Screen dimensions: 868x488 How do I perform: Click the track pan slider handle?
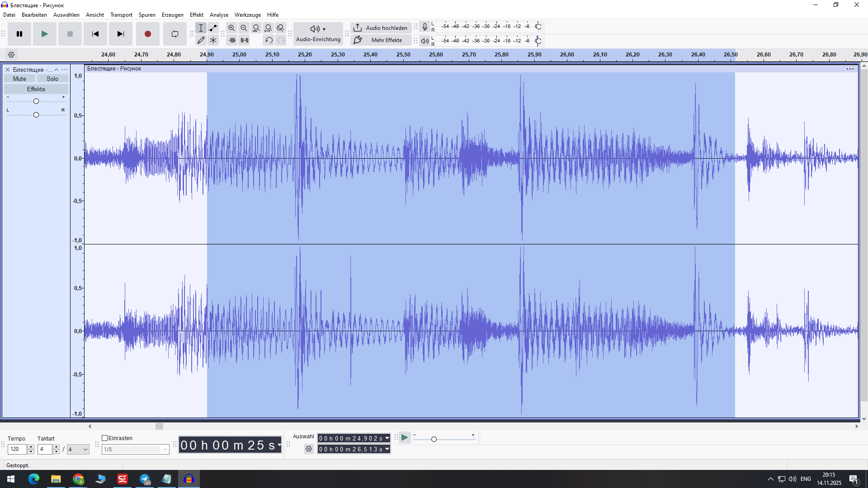click(x=36, y=115)
